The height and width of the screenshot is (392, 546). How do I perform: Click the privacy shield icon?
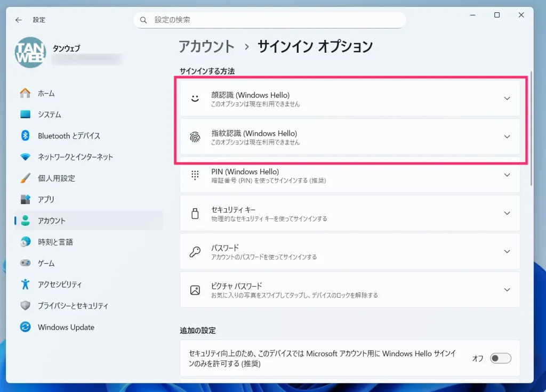[25, 305]
